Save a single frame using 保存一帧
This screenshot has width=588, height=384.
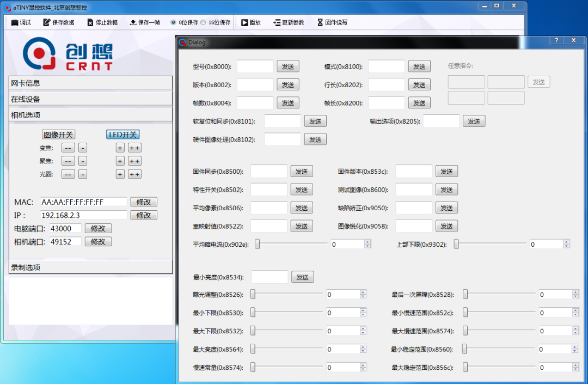tap(144, 22)
